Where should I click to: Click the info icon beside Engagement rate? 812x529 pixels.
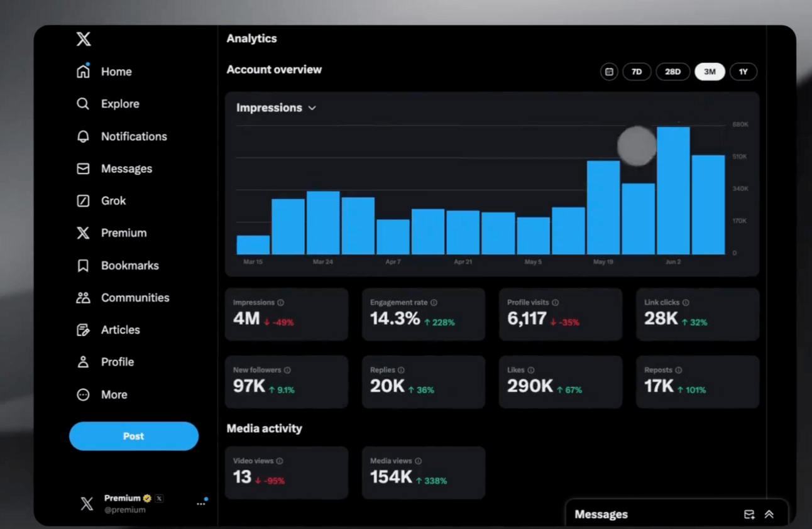[x=434, y=303]
